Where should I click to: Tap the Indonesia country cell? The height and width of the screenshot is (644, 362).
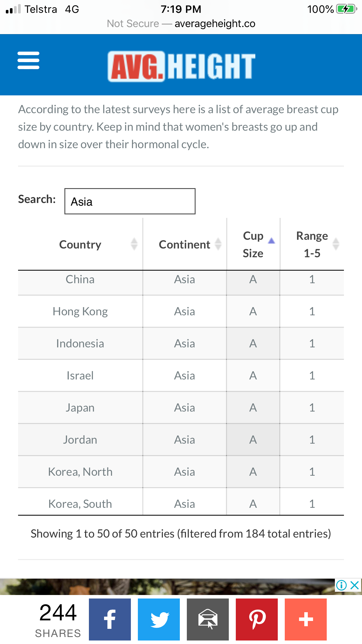point(80,344)
